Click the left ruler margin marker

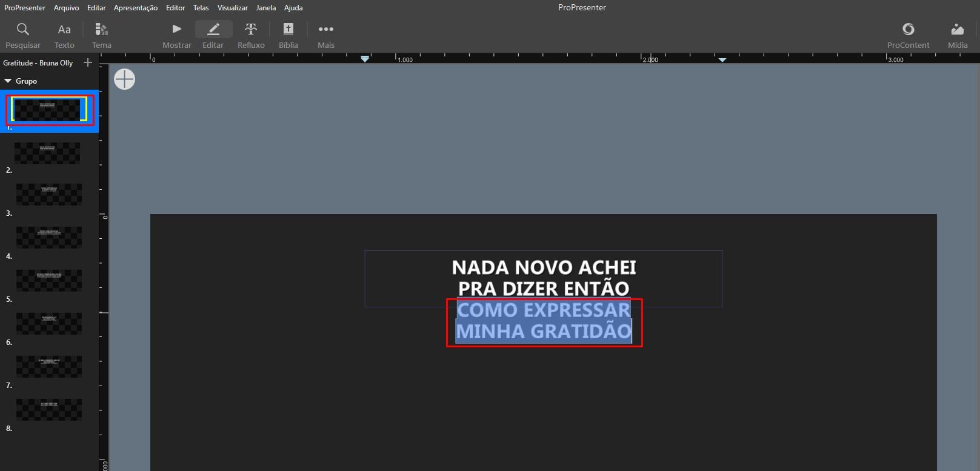coord(365,59)
